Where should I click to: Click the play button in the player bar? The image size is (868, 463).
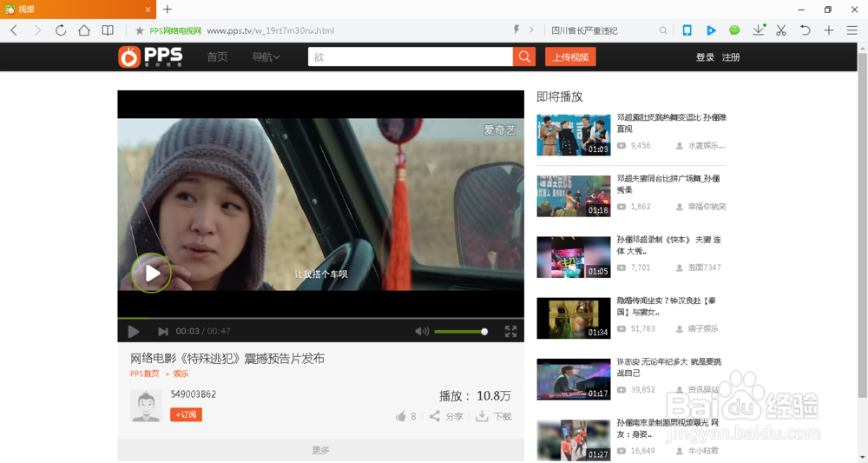tap(134, 331)
